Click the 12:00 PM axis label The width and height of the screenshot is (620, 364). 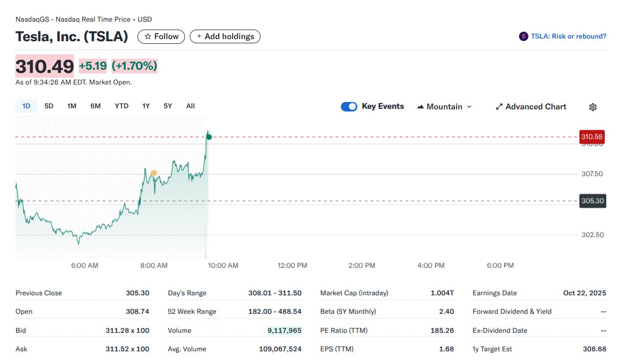292,266
